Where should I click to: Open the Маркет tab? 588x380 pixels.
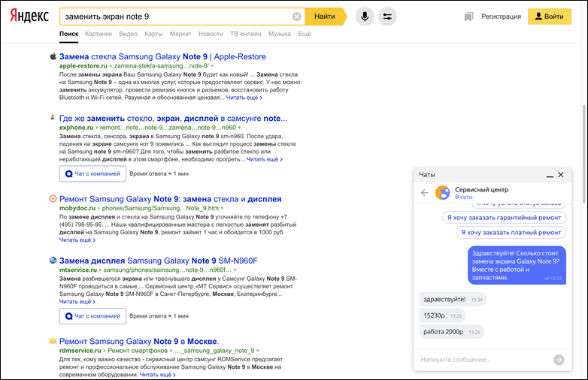(180, 34)
